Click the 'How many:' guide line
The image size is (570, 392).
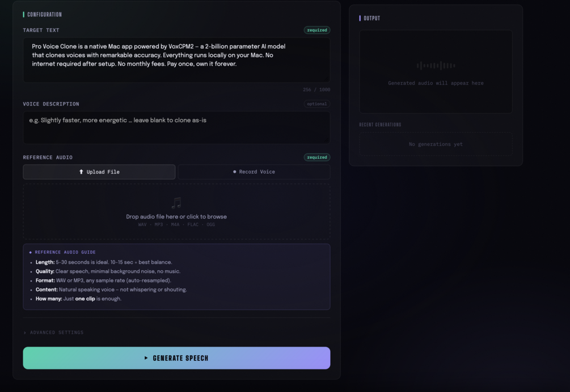[78, 298]
